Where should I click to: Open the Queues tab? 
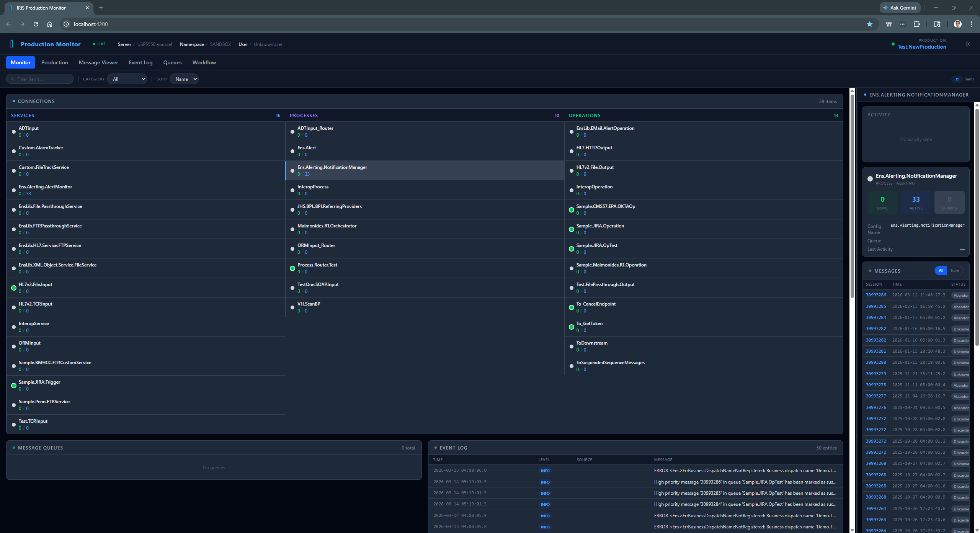tap(172, 62)
